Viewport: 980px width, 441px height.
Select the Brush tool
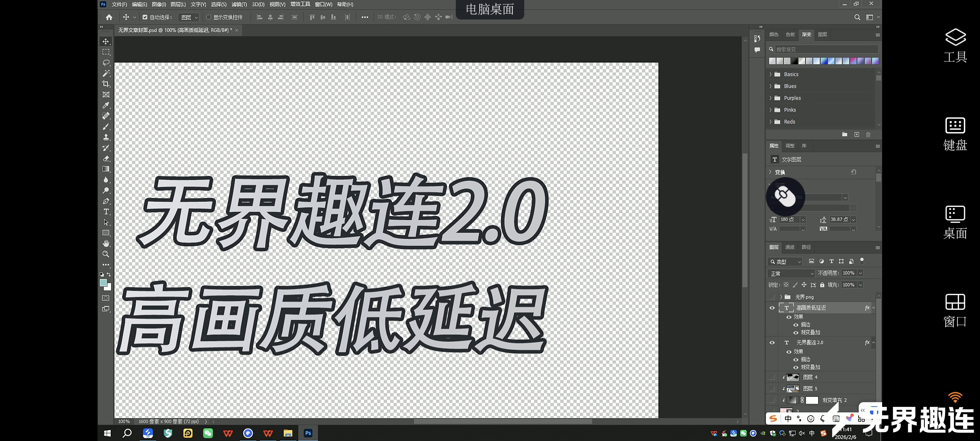pyautogui.click(x=106, y=126)
